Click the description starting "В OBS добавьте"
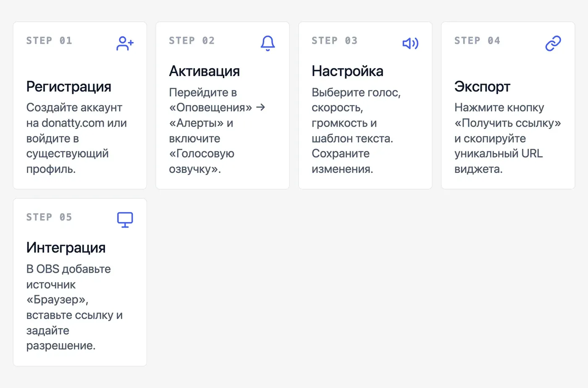The image size is (588, 388). (x=74, y=307)
